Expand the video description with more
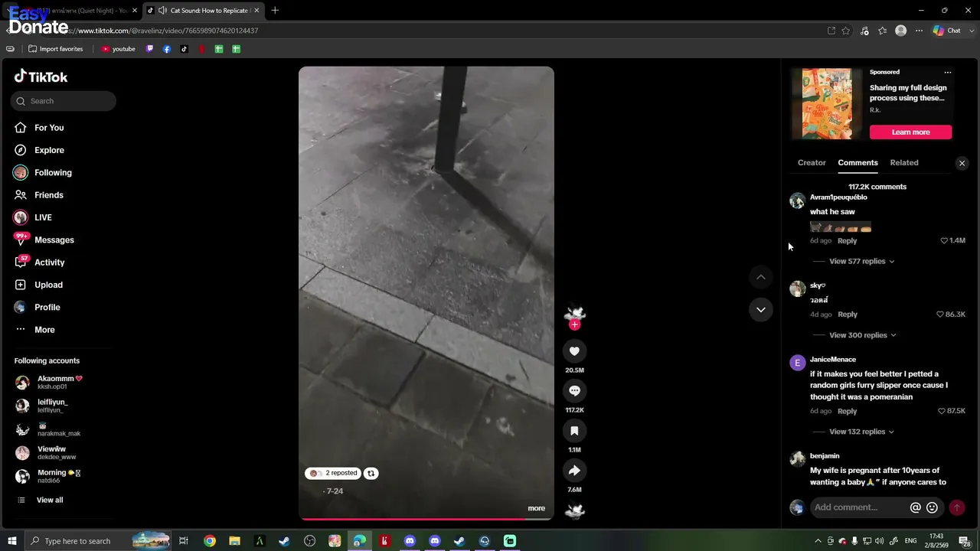 point(536,508)
